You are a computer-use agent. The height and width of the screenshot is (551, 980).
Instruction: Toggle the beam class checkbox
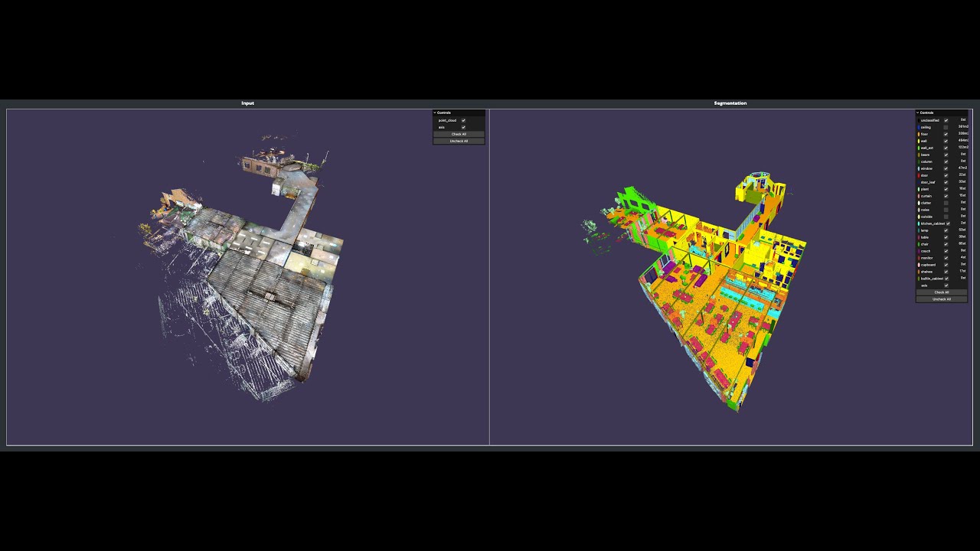point(946,155)
